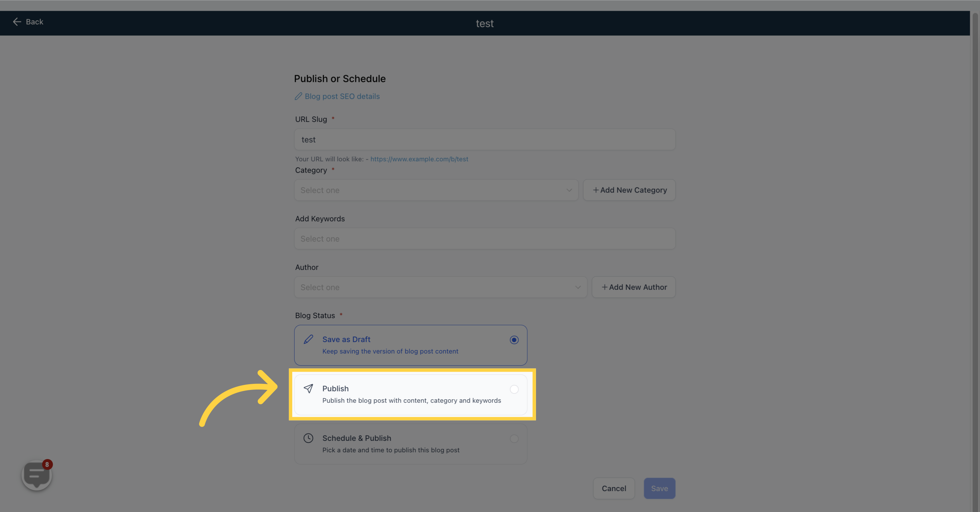
Task: Click the Send/Publish icon in Publish option
Action: click(308, 388)
